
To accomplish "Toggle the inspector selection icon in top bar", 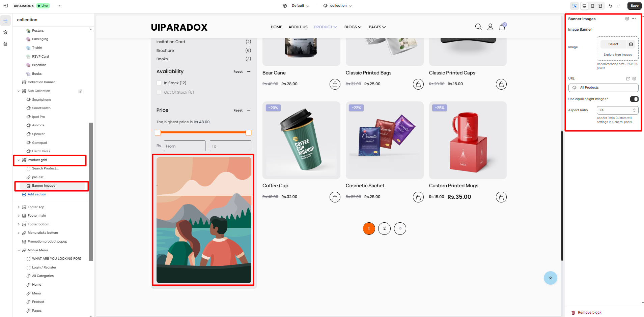I will click(575, 6).
